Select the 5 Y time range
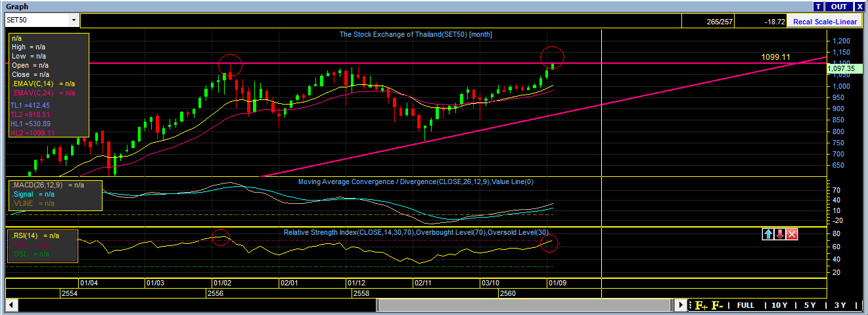 [810, 306]
